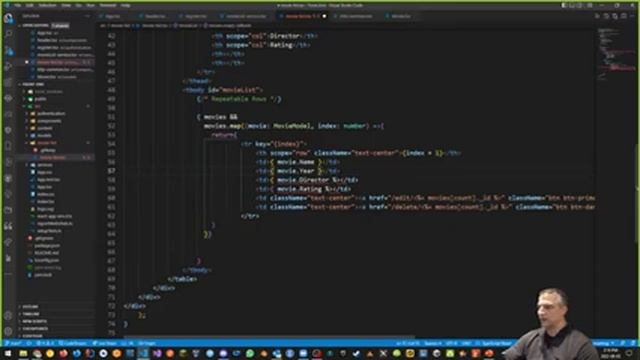The height and width of the screenshot is (360, 640).
Task: Open the View menu
Action: 66,5
